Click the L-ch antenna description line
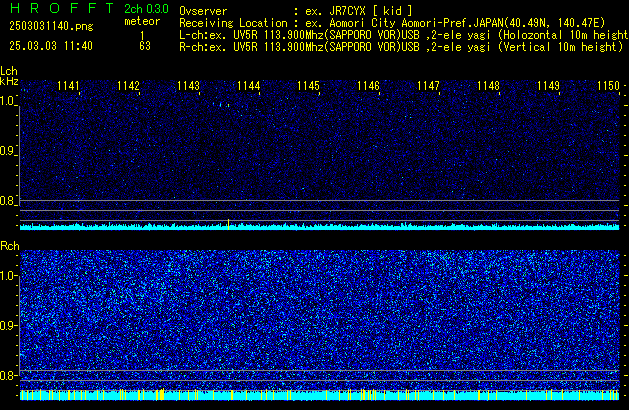The width and height of the screenshot is (629, 410). tap(404, 35)
